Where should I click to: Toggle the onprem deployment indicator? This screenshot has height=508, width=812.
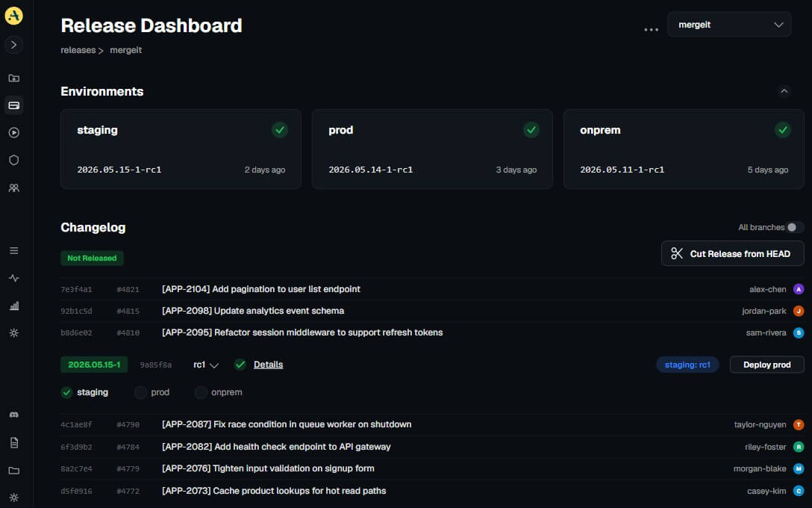point(201,392)
